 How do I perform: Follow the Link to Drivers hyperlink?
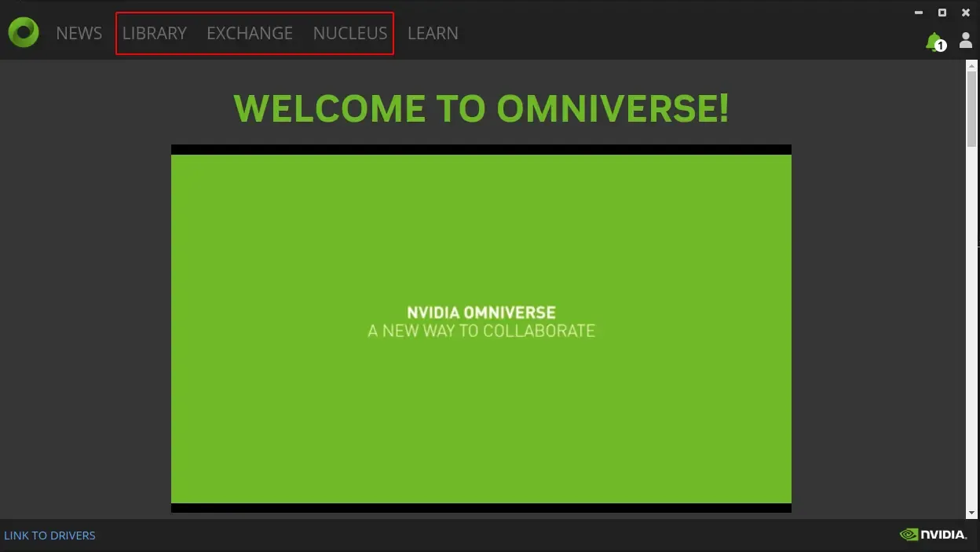point(49,536)
